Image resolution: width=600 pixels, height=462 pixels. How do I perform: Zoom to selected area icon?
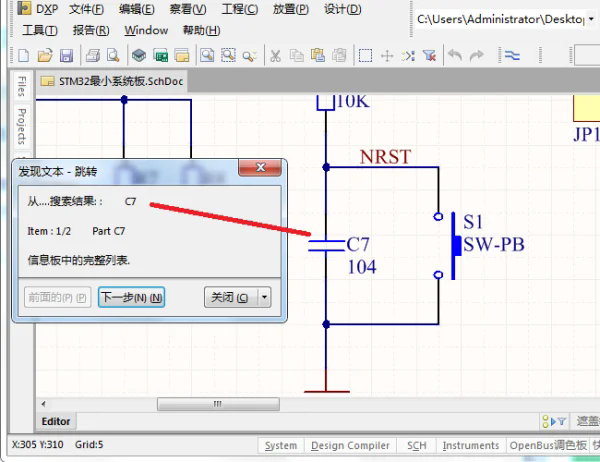pyautogui.click(x=228, y=56)
